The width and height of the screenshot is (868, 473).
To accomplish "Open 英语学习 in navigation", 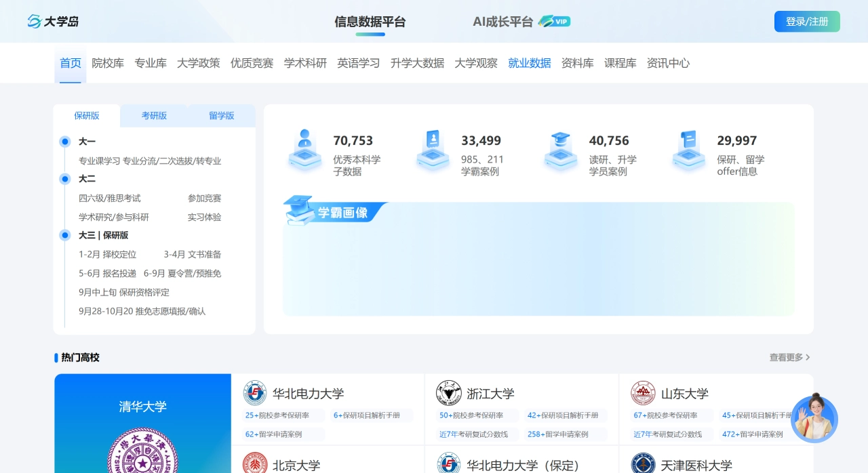I will [x=359, y=63].
